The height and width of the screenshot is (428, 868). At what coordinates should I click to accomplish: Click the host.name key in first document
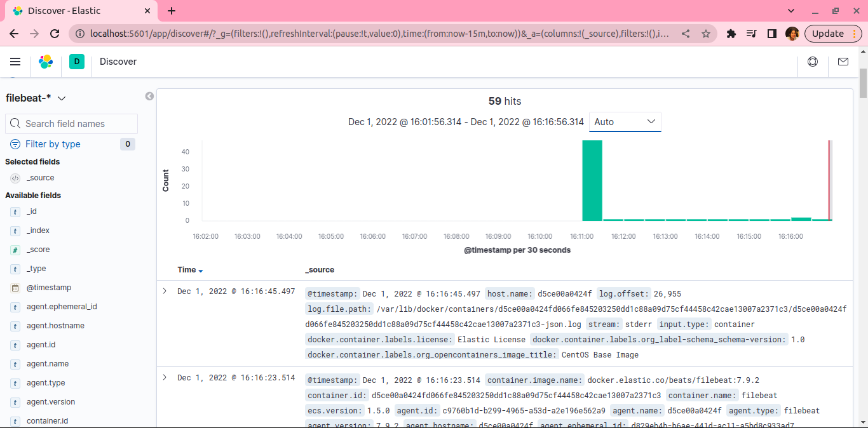pos(510,293)
